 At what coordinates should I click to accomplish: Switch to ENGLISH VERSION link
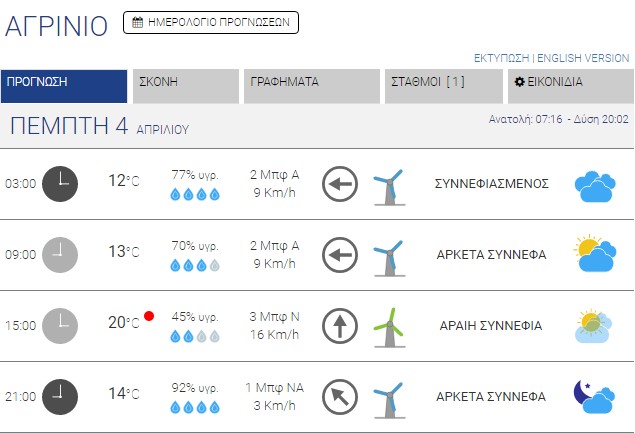coord(583,58)
